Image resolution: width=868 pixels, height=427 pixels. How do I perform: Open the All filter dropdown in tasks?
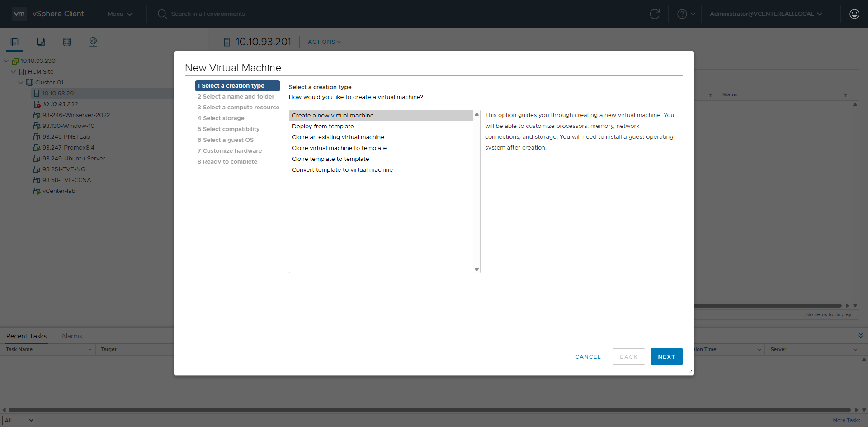pyautogui.click(x=19, y=420)
